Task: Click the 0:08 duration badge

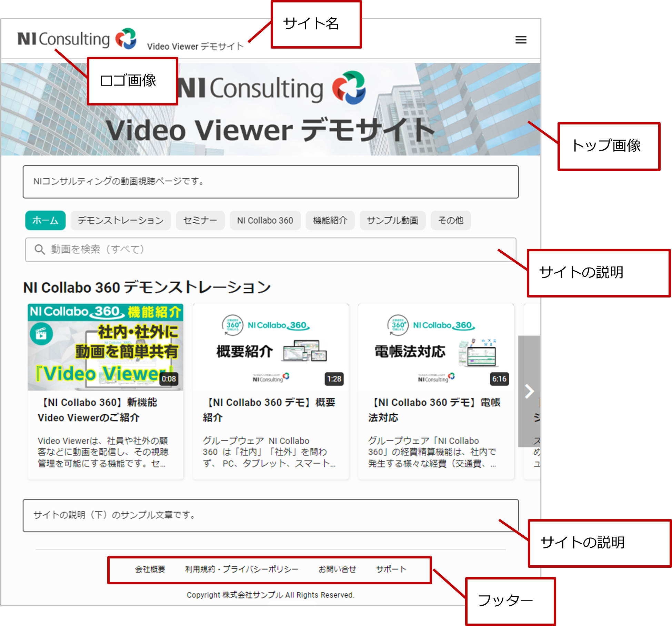Action: (169, 379)
